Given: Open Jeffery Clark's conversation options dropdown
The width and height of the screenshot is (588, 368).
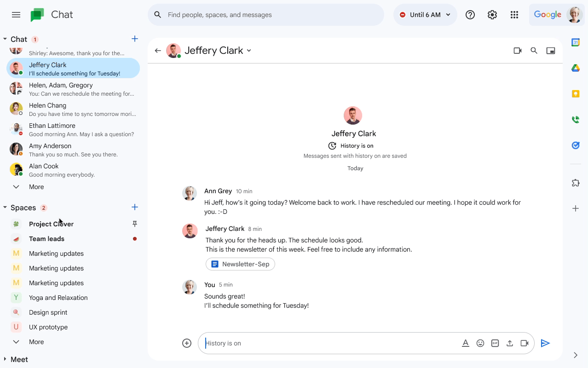Looking at the screenshot, I should tap(249, 51).
